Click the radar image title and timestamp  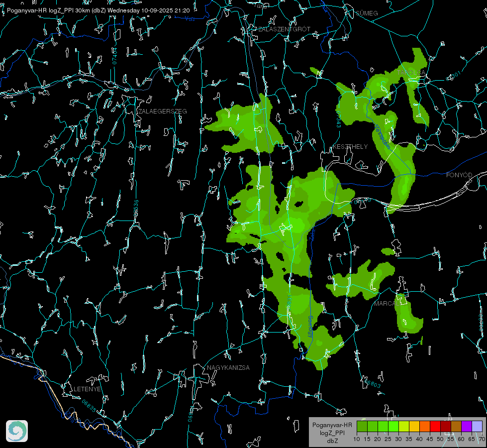(98, 10)
